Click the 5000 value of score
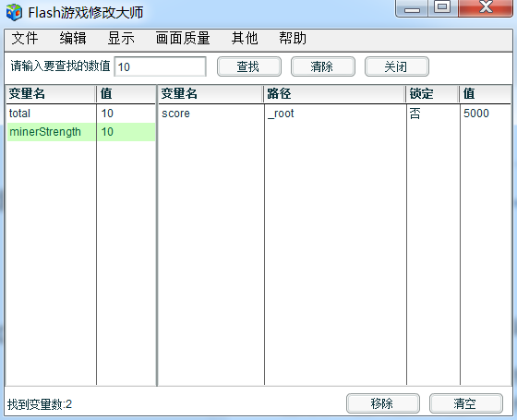The height and width of the screenshot is (420, 517). coord(476,114)
